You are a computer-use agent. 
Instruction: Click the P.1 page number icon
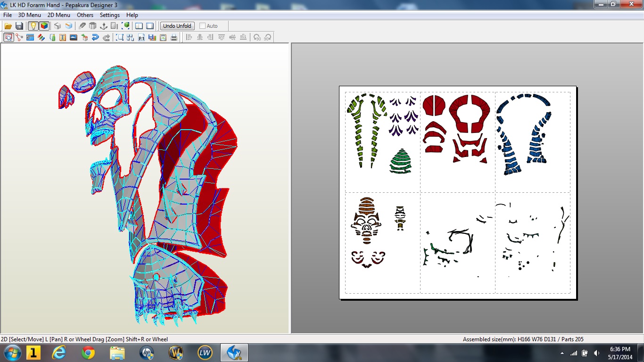pos(141,37)
